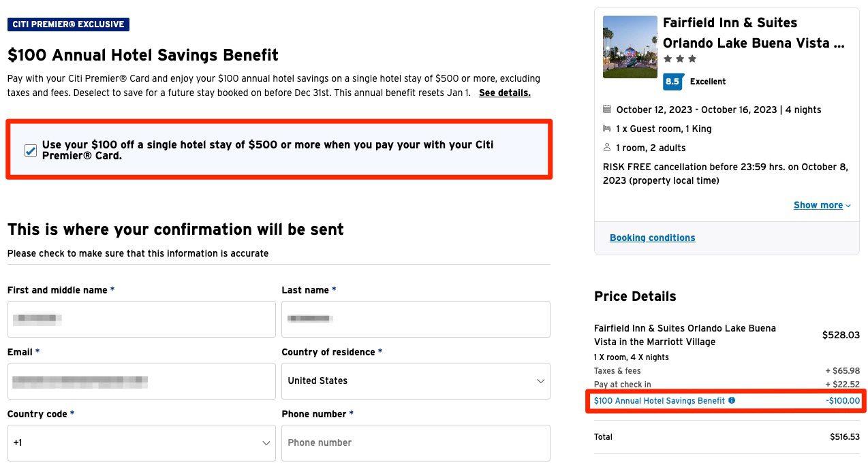Click the Phone number input field

tap(416, 442)
